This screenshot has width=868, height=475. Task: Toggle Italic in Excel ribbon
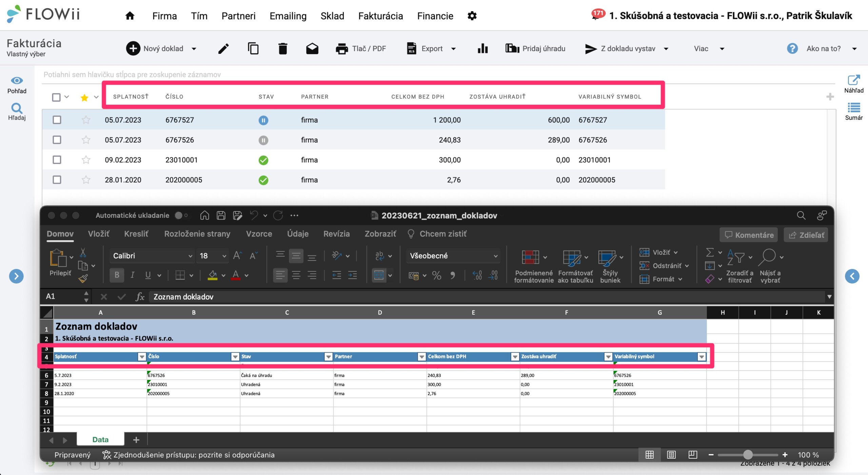click(x=133, y=275)
